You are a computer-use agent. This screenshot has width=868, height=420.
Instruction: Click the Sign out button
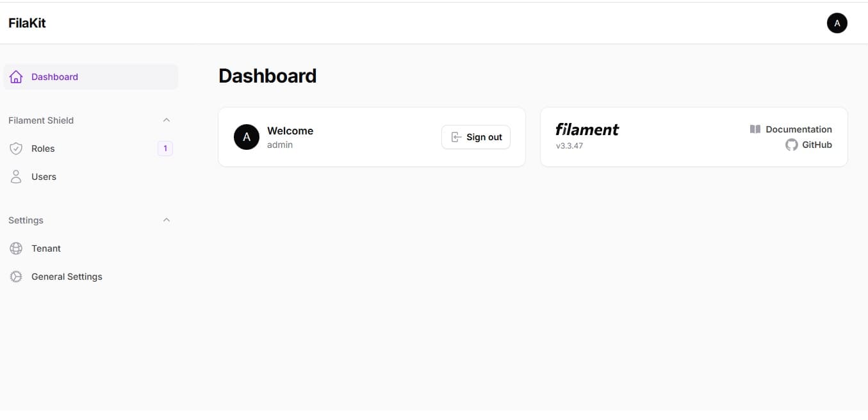[x=476, y=136]
